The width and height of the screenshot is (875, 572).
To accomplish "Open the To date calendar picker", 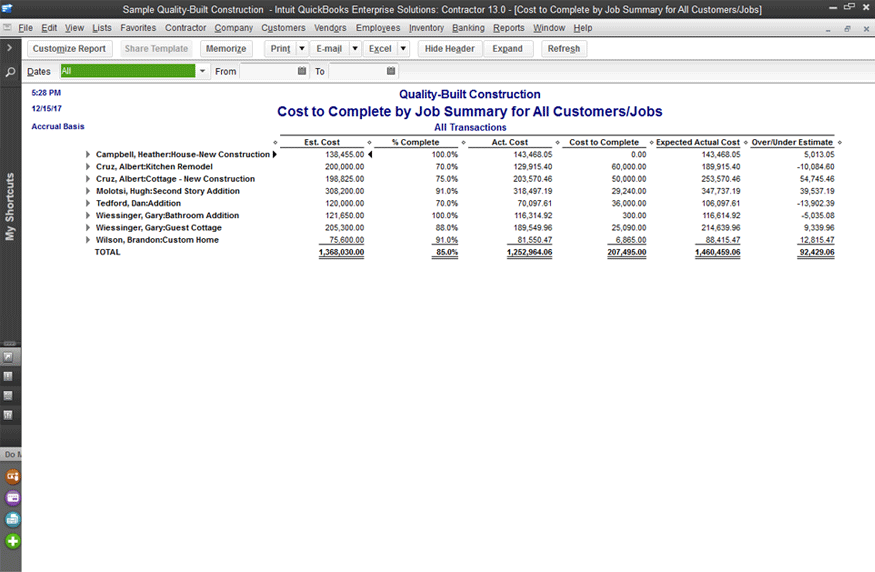I will pos(391,71).
